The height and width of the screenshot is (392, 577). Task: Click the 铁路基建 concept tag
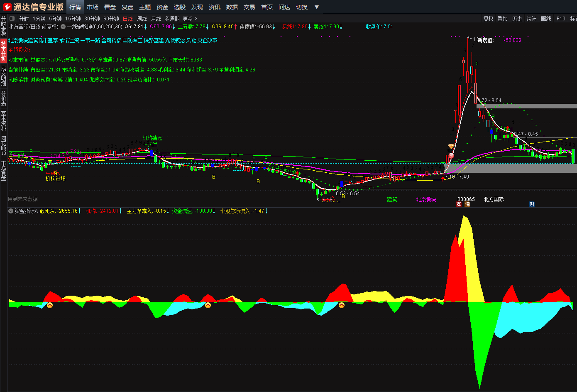(x=154, y=40)
